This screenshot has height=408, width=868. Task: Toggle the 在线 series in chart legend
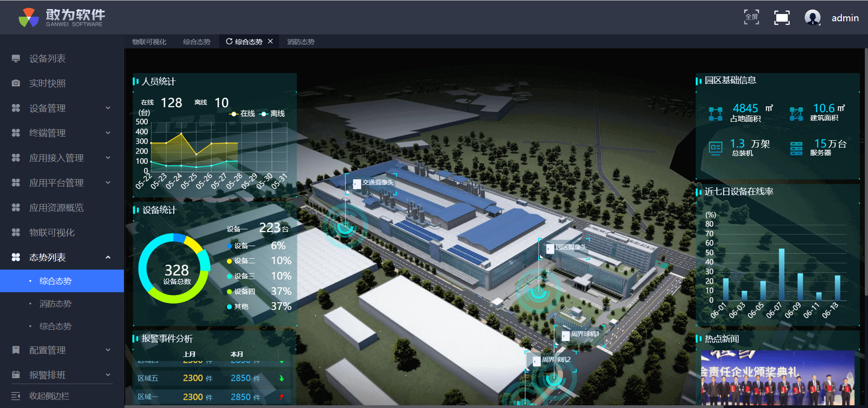[242, 114]
